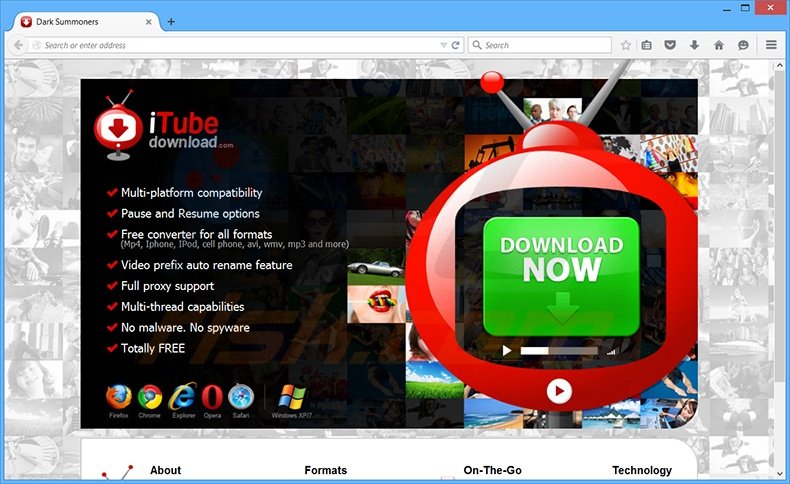
Task: Click the Safari compass icon
Action: (x=241, y=397)
